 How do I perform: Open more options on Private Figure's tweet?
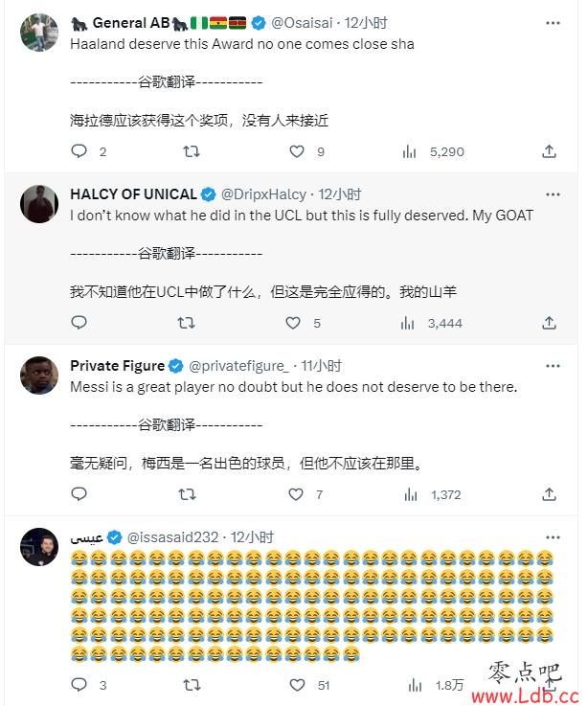click(x=553, y=366)
